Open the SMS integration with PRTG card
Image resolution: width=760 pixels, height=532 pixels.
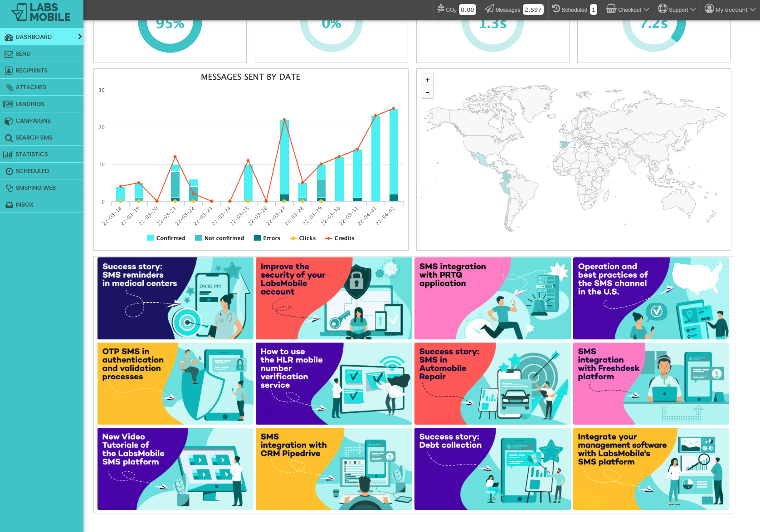[492, 298]
